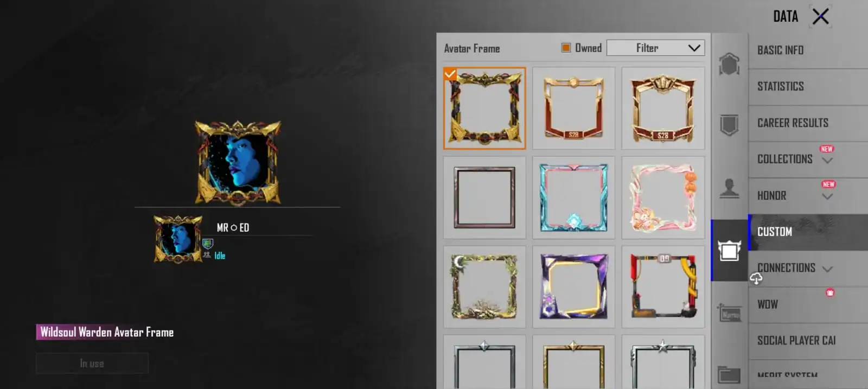Viewport: 868px width, 389px height.
Task: Choose the cyan crystal avatar frame
Action: (x=573, y=197)
